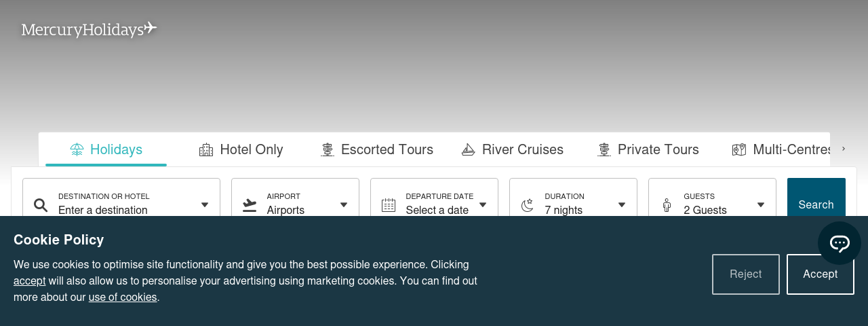Screen dimensions: 868x326
Task: Click the magnifying glass search icon
Action: click(41, 205)
